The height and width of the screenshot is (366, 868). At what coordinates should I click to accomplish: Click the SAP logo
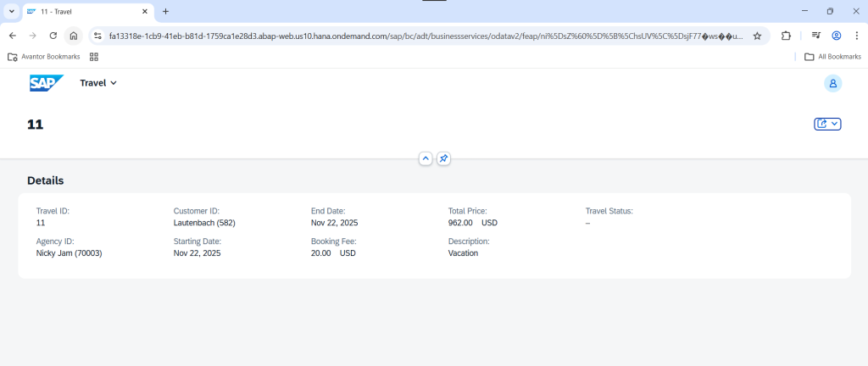pyautogui.click(x=47, y=83)
